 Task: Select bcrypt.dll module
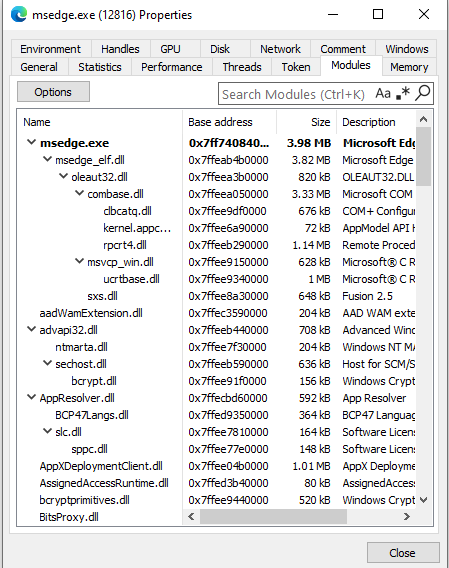[216, 381]
